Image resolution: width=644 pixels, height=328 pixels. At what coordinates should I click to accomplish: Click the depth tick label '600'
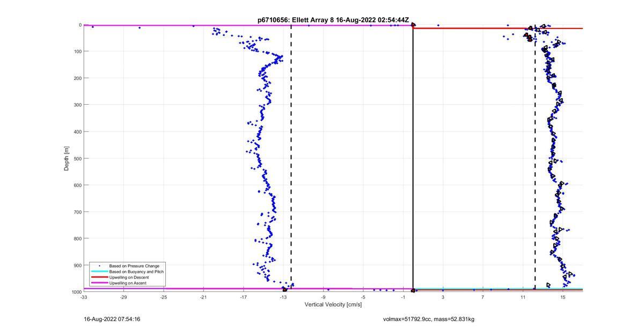(x=78, y=185)
